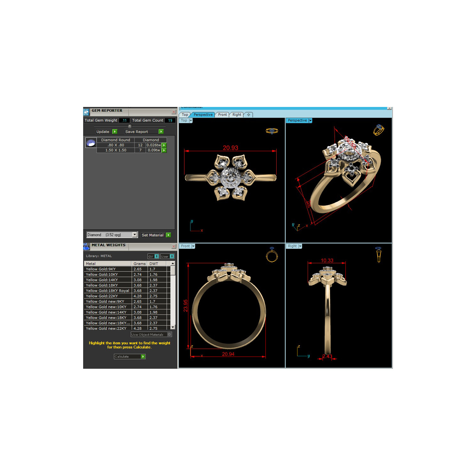476x476 pixels.
Task: Switch to the Right viewport tab
Action: [237, 115]
